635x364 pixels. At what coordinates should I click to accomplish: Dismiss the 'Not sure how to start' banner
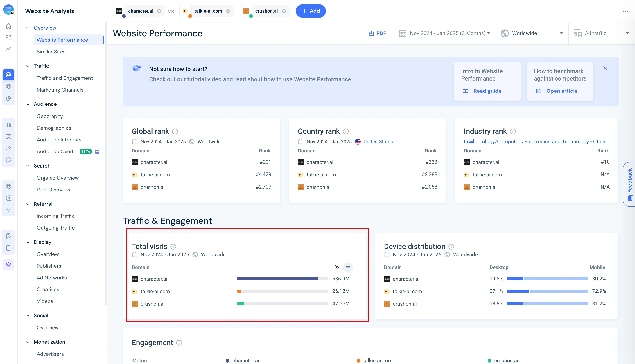[605, 68]
